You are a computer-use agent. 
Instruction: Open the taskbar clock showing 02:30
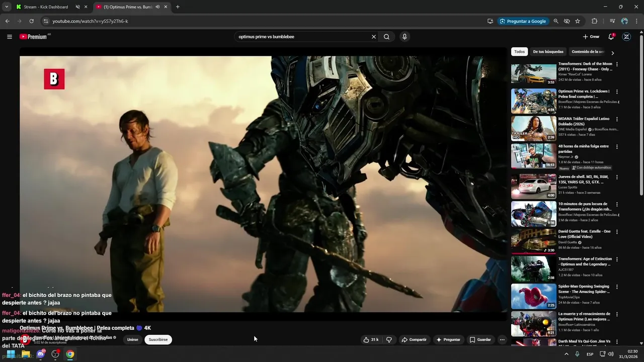click(629, 354)
